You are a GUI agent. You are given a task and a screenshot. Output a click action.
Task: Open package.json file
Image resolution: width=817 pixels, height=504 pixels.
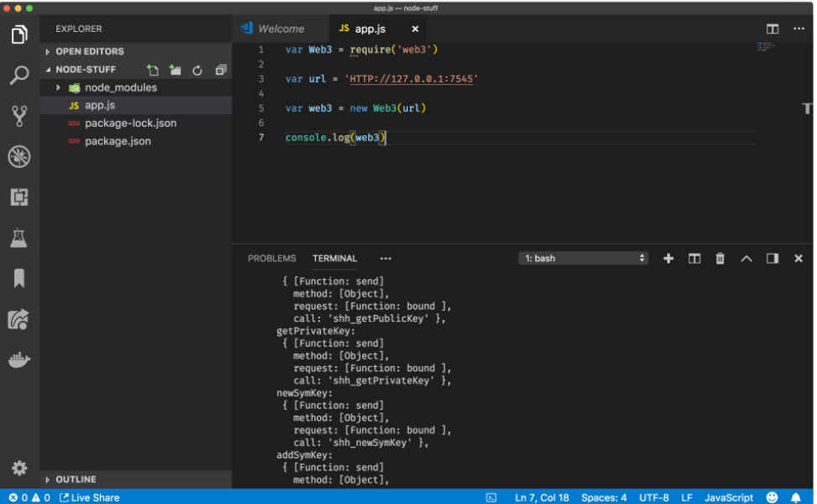(x=135, y=141)
